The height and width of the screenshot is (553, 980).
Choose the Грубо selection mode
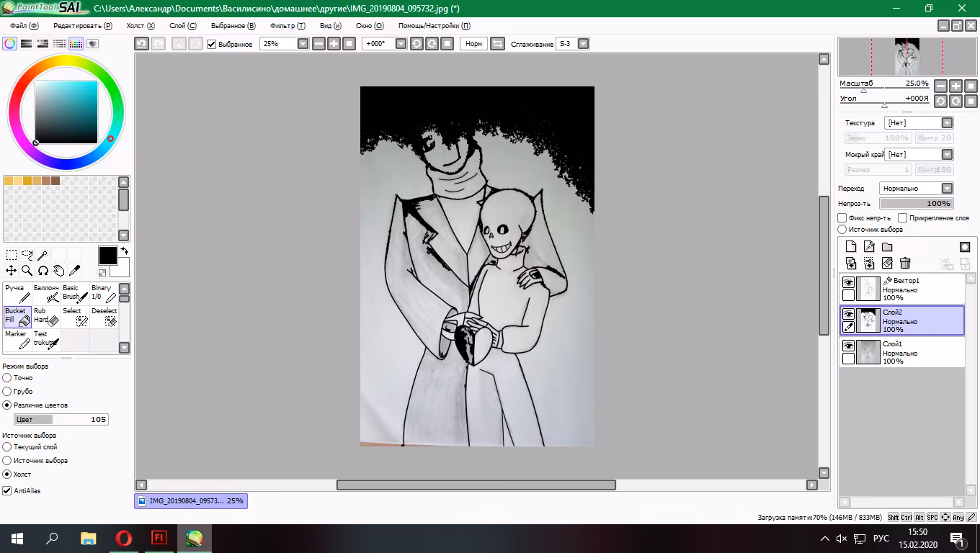point(7,391)
